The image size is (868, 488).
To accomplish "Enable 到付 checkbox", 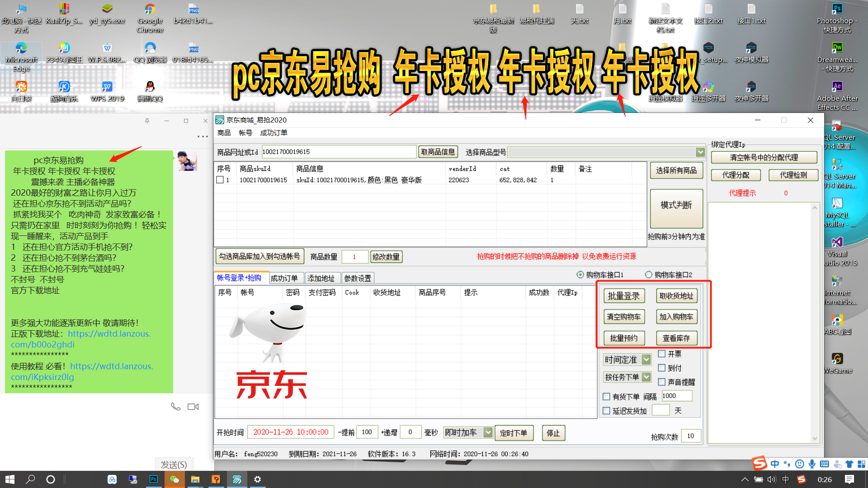I will pos(662,368).
